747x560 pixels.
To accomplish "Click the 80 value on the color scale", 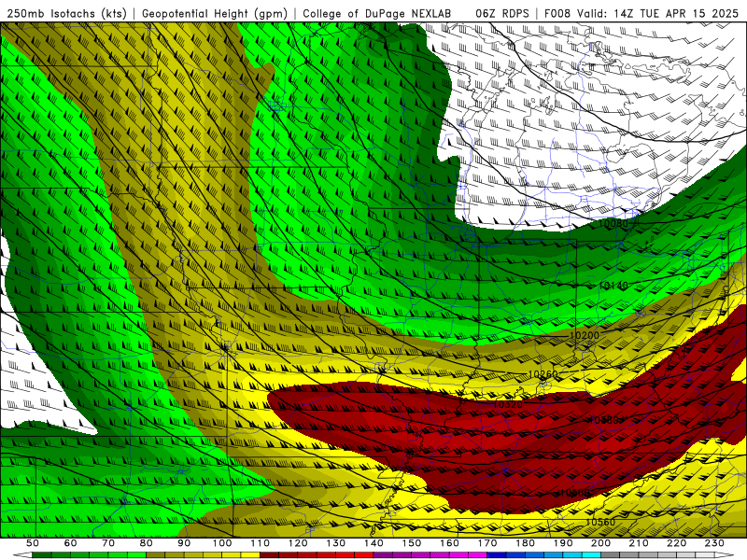I will (147, 543).
